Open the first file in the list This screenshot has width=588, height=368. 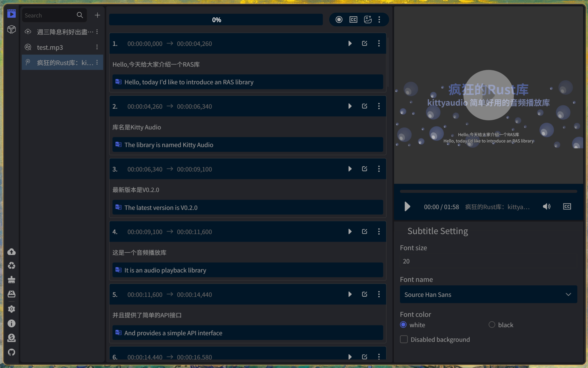65,32
